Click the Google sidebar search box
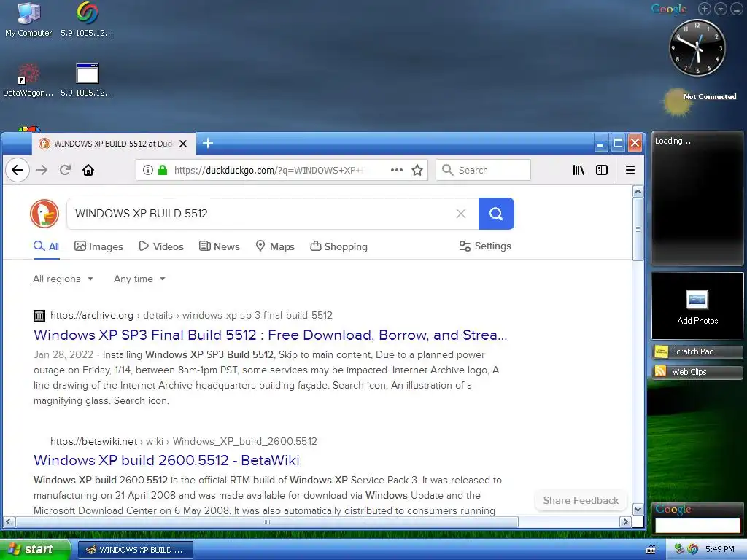 697,525
